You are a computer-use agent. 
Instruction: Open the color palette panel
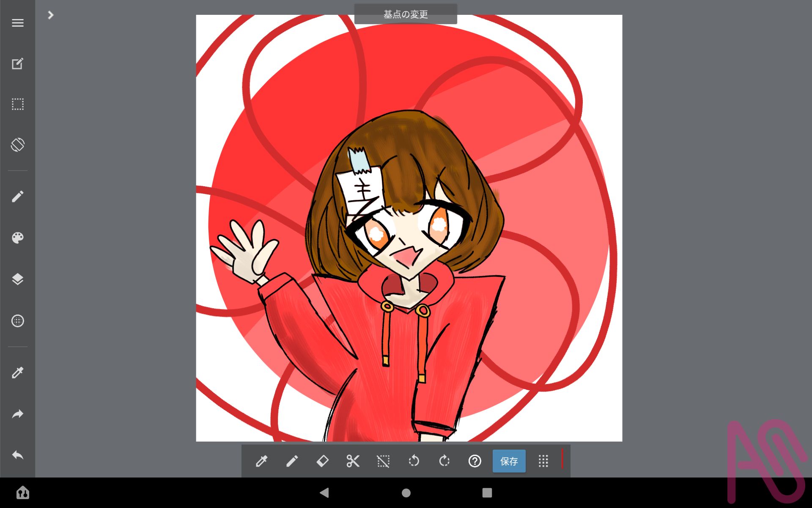(17, 238)
